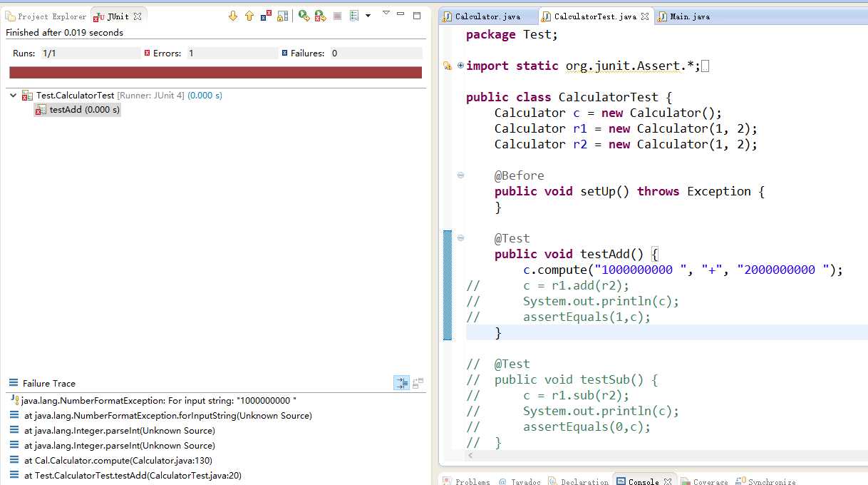
Task: Select CalculatorTest.java editor tab
Action: pyautogui.click(x=594, y=16)
